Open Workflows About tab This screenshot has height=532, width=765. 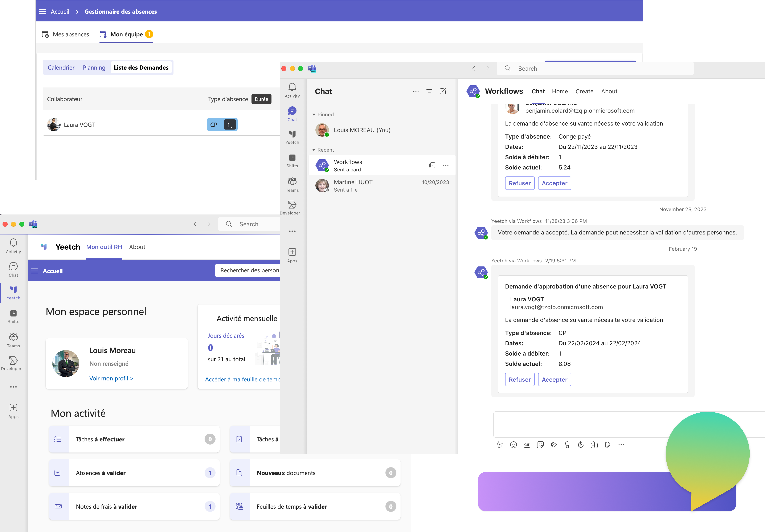[x=609, y=91]
